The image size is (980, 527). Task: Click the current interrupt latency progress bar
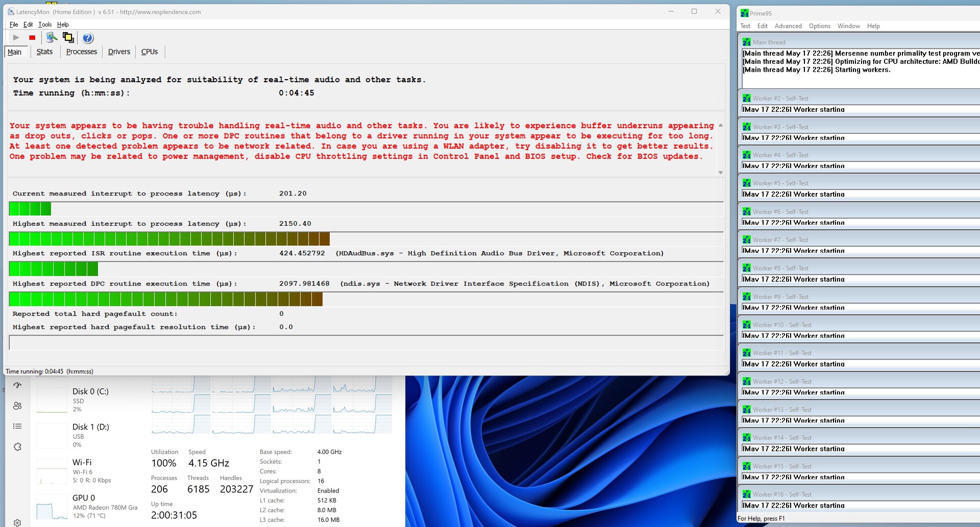pos(366,208)
